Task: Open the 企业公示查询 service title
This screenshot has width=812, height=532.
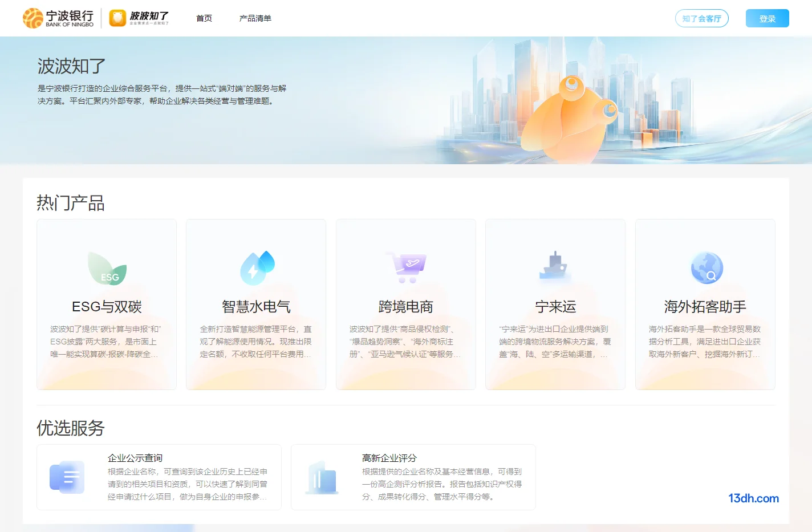Action: 135,458
